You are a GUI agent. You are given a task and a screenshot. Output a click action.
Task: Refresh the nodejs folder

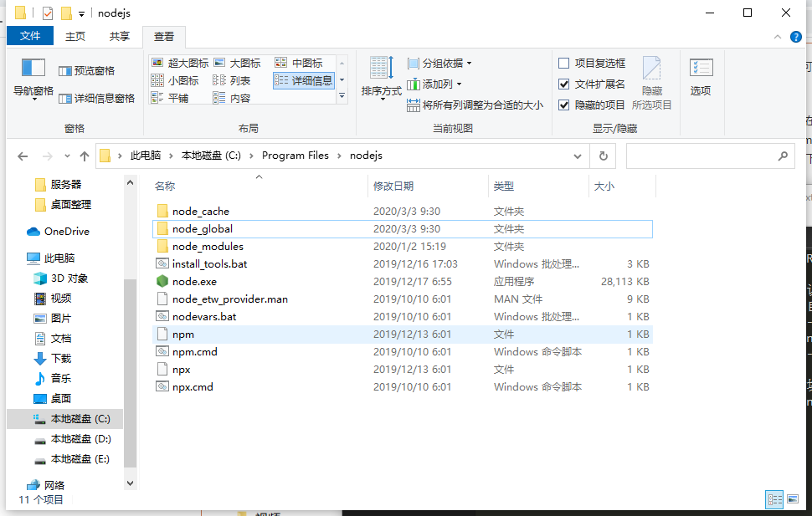(x=603, y=156)
